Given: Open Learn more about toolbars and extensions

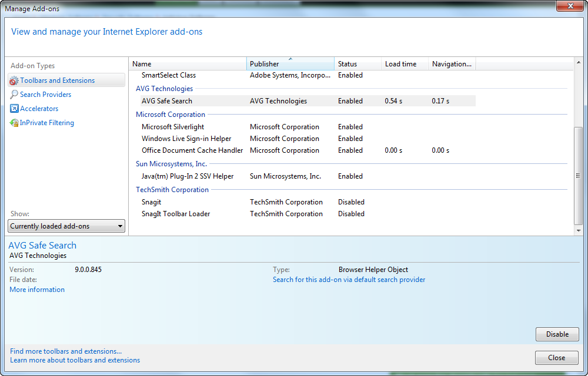Looking at the screenshot, I should point(75,360).
